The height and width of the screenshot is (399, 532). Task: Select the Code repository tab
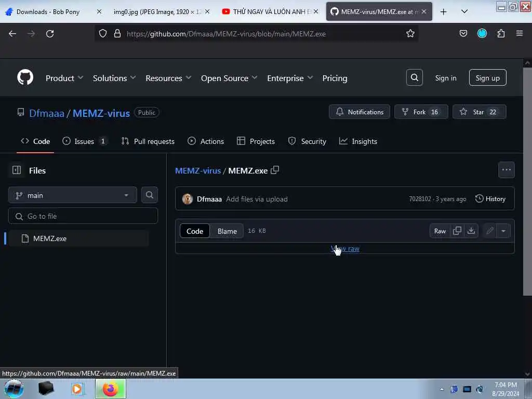pyautogui.click(x=35, y=141)
